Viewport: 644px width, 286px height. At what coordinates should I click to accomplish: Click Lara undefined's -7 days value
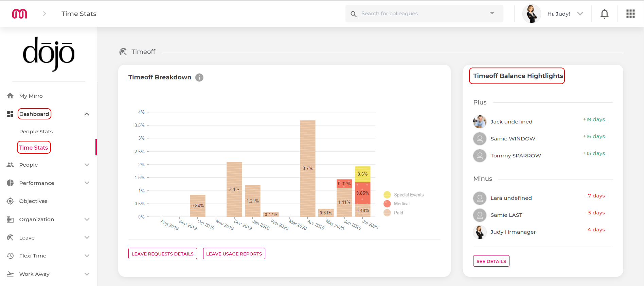(595, 196)
